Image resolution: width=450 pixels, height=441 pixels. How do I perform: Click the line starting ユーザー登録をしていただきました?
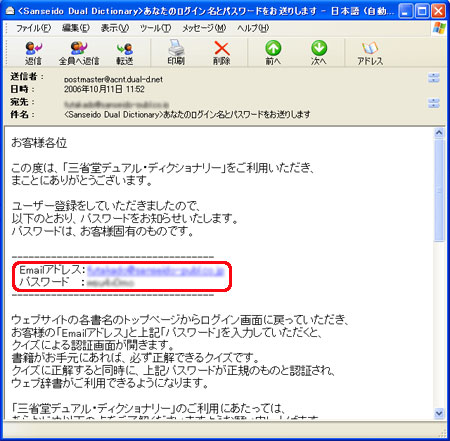click(106, 206)
